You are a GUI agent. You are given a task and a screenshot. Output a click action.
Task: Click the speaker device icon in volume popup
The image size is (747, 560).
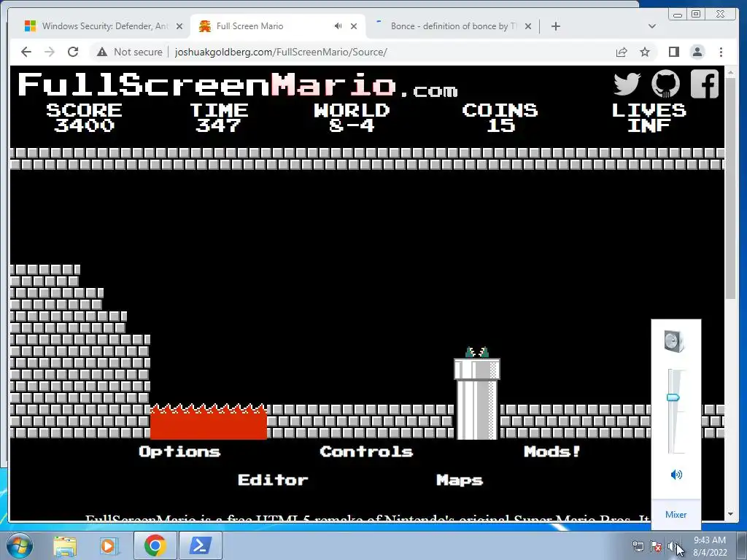674,341
